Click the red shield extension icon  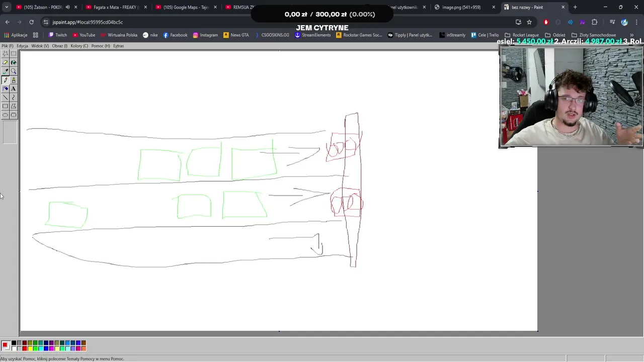pos(546,22)
